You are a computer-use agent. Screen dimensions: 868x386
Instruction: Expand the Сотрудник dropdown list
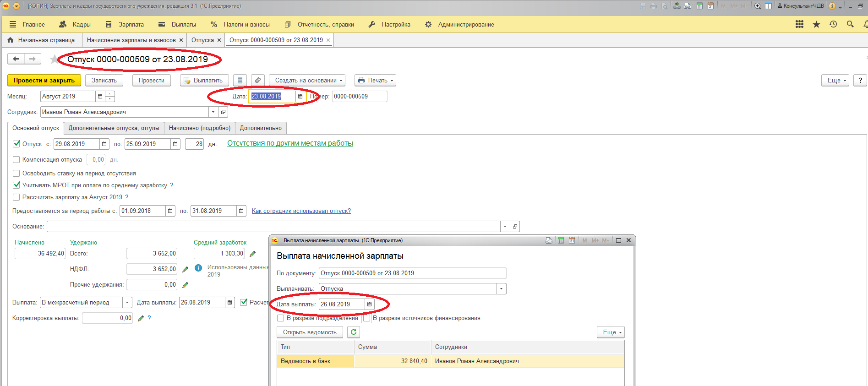213,112
